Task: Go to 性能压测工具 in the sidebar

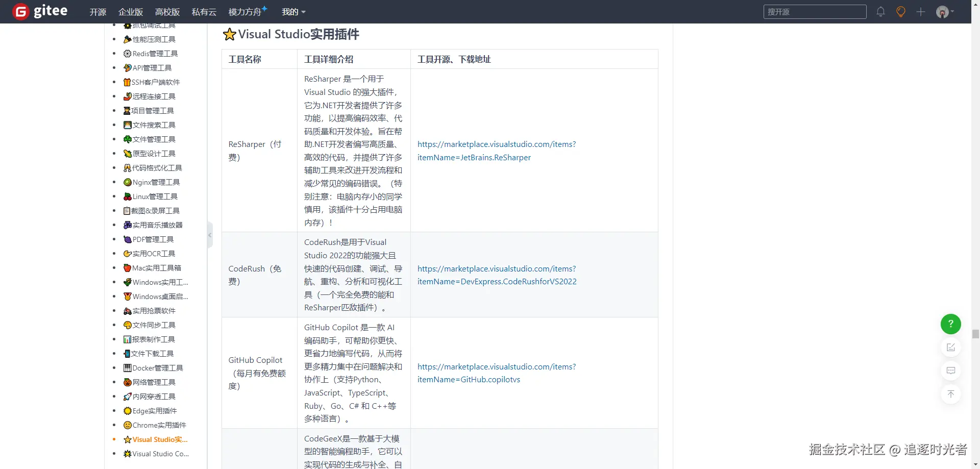Action: coord(150,39)
